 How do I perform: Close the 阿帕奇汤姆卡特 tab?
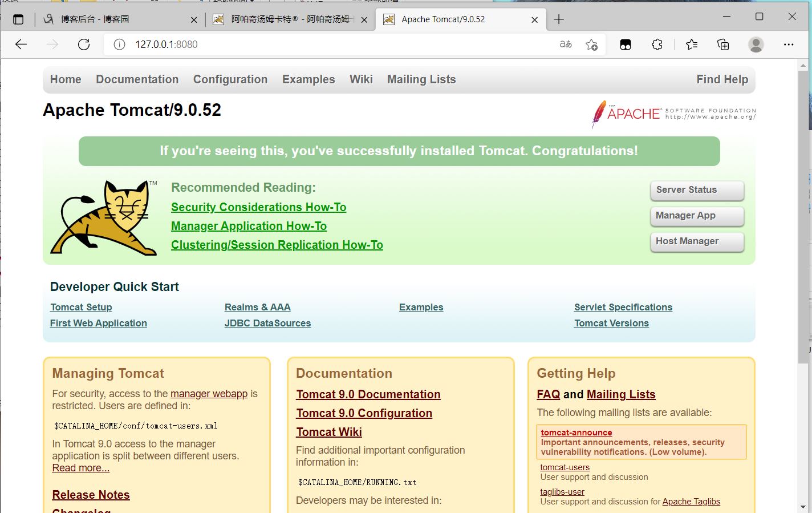point(364,20)
